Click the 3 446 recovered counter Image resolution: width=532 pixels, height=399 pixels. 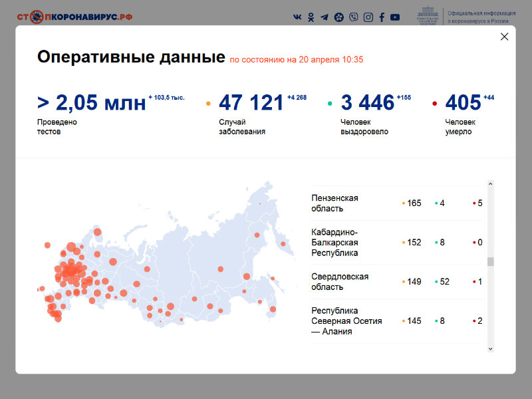coord(366,102)
